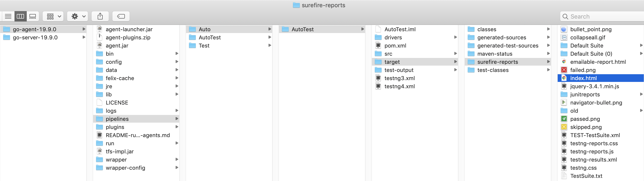The width and height of the screenshot is (644, 181).
Task: Switch to list view icon
Action: pos(8,17)
